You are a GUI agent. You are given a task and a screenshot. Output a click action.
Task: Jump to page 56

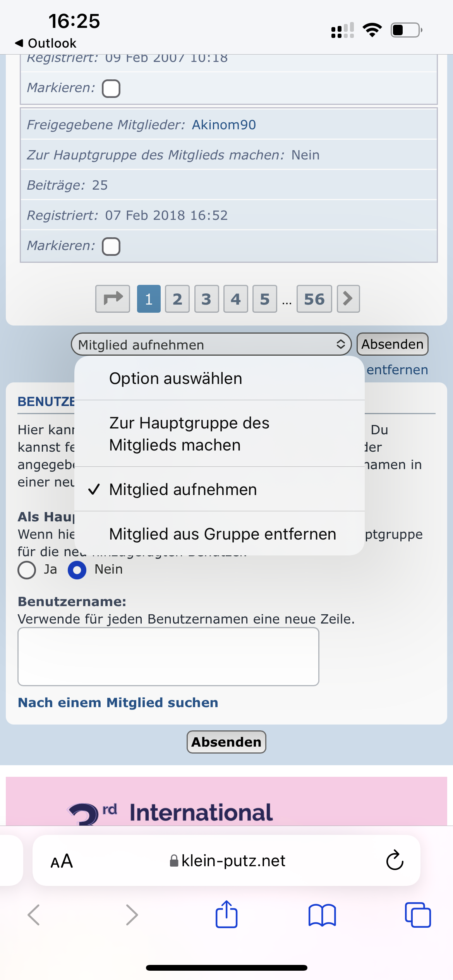314,299
